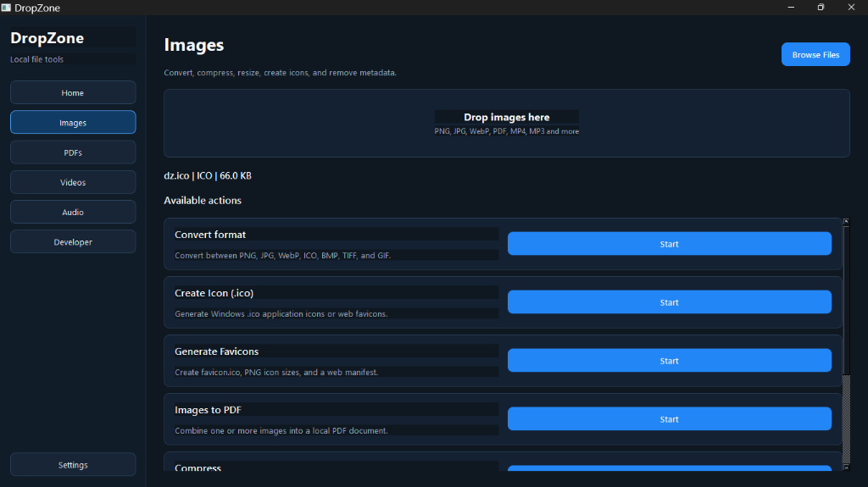Go to the PDFs section
Viewport: 868px width, 487px height.
pos(73,152)
